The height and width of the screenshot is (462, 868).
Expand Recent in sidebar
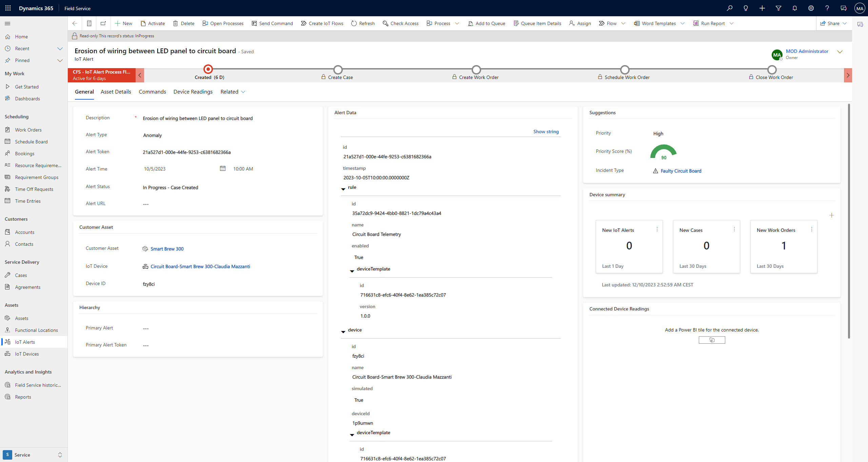pos(60,48)
